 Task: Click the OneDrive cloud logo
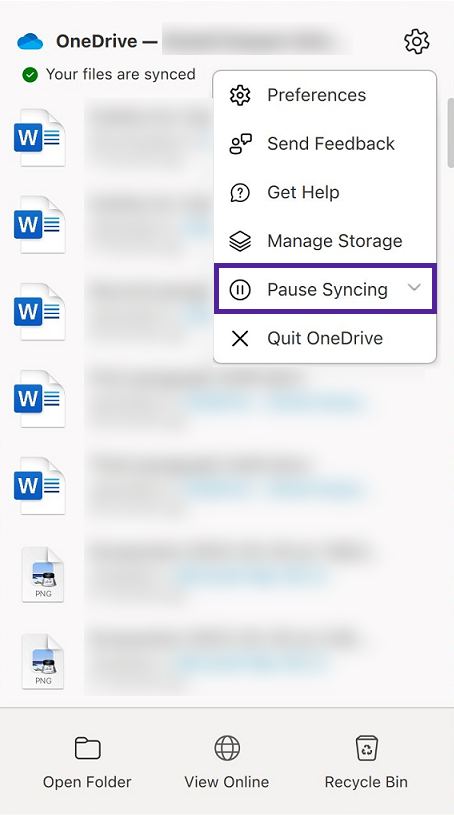(30, 41)
